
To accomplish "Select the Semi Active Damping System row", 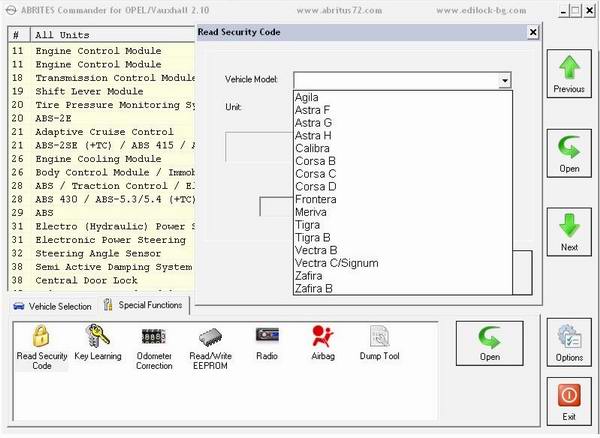I will [102, 267].
